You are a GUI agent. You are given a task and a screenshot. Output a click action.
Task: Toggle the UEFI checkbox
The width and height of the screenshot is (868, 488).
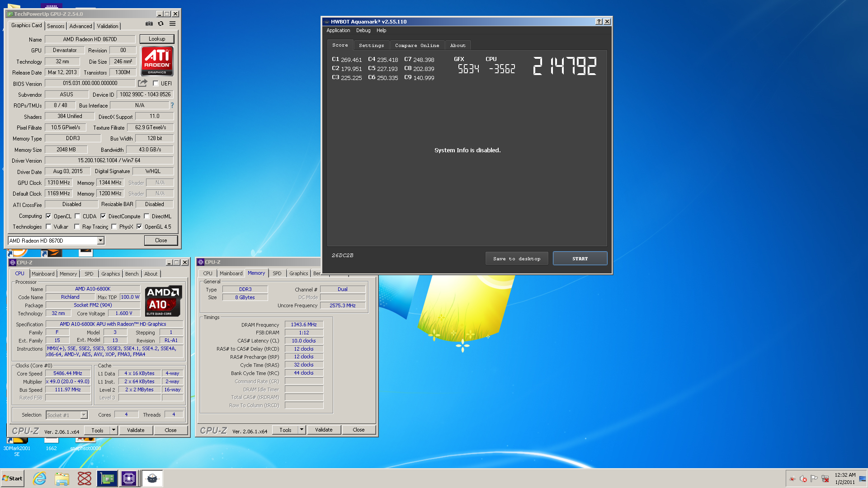(x=156, y=84)
